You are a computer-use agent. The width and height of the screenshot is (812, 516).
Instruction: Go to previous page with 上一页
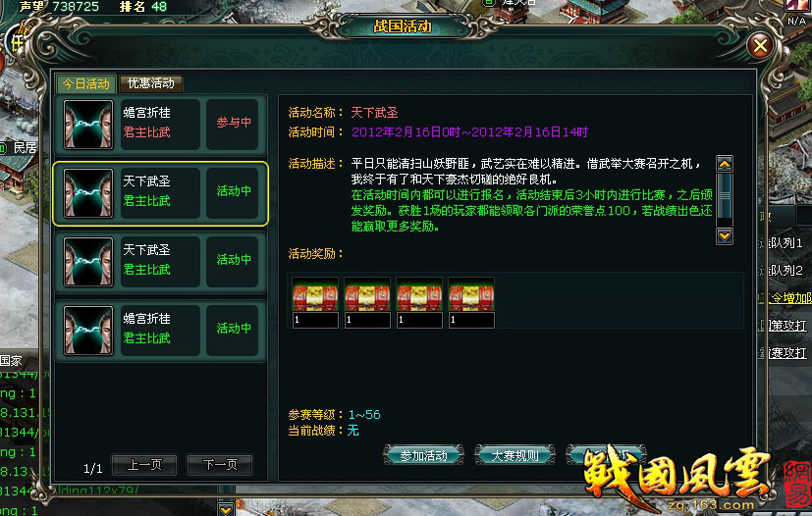pos(144,465)
